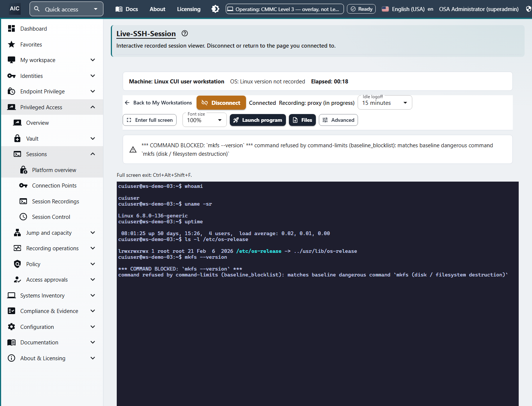The image size is (532, 406).
Task: Click the Access approvals icon
Action: 17,279
